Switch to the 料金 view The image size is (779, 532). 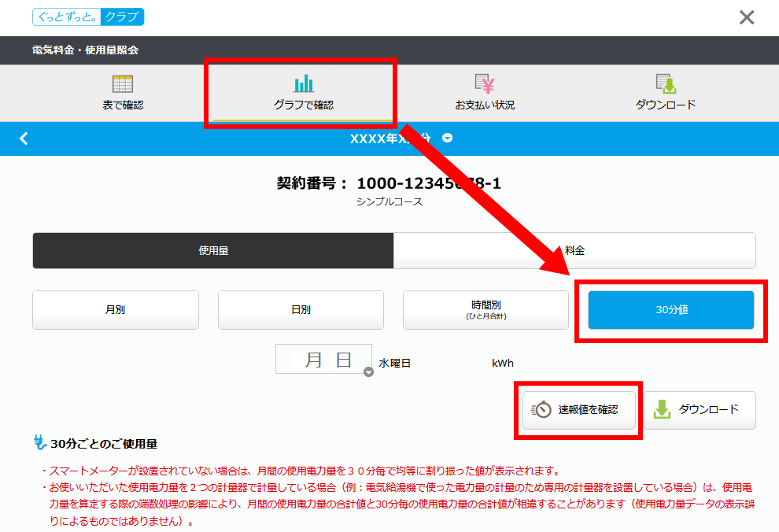coord(574,251)
